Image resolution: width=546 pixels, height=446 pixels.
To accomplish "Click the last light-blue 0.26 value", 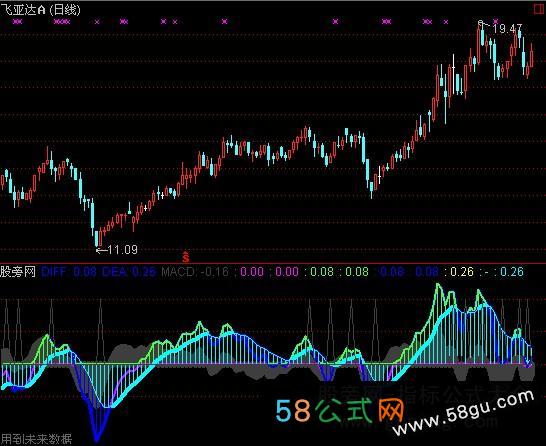I will [x=512, y=272].
